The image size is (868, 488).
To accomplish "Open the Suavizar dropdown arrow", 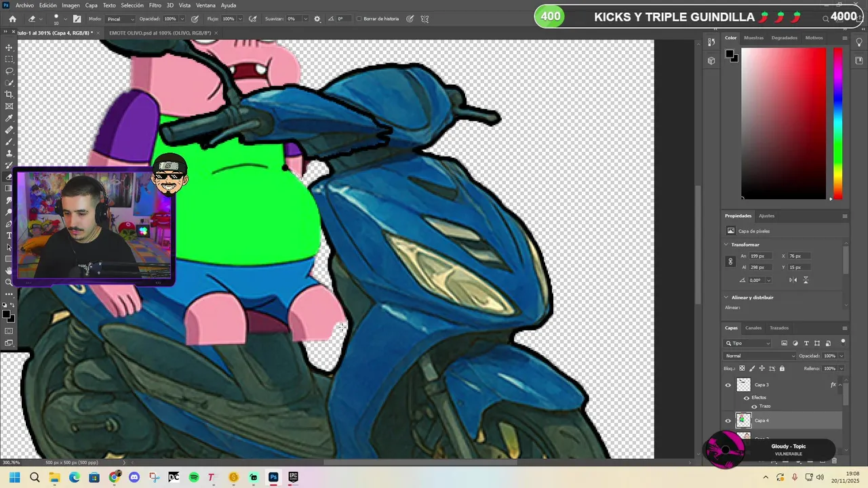I will click(x=305, y=19).
